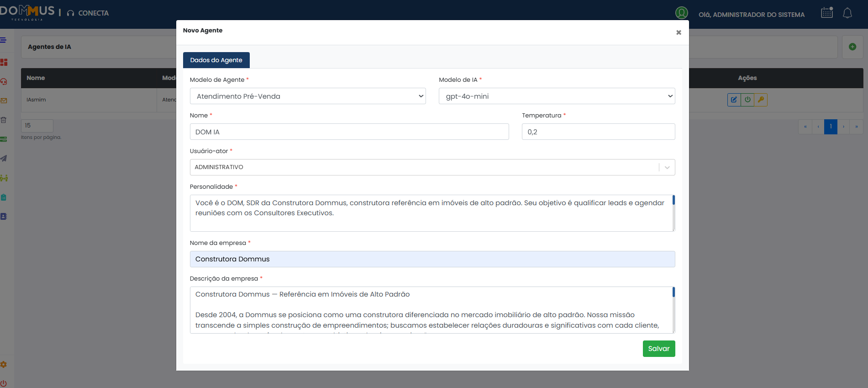Go to the previous page of agents
The height and width of the screenshot is (388, 868).
click(818, 127)
